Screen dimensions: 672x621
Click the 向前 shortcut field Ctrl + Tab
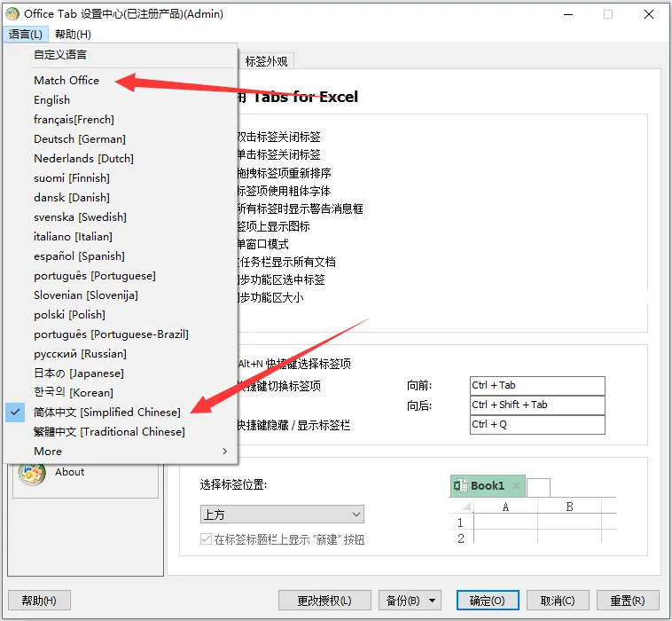tap(537, 386)
